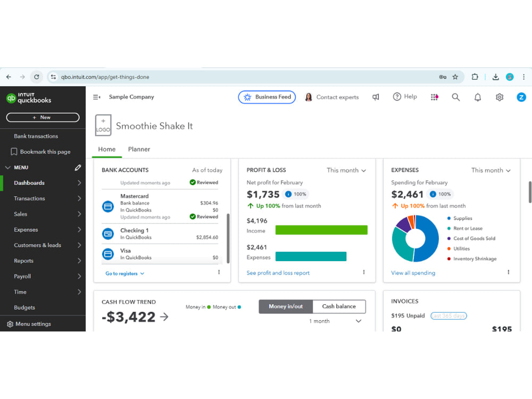Image resolution: width=532 pixels, height=399 pixels.
Task: Open Expenses card options menu
Action: click(x=508, y=272)
